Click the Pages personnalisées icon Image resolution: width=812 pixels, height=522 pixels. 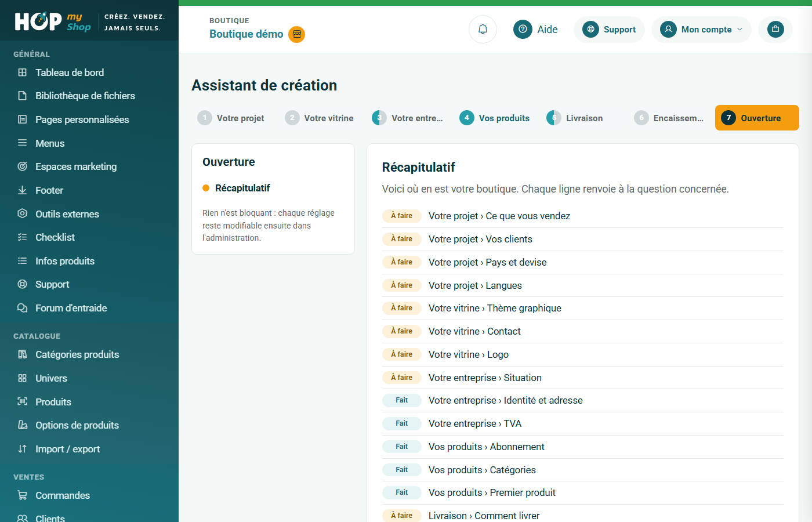23,119
